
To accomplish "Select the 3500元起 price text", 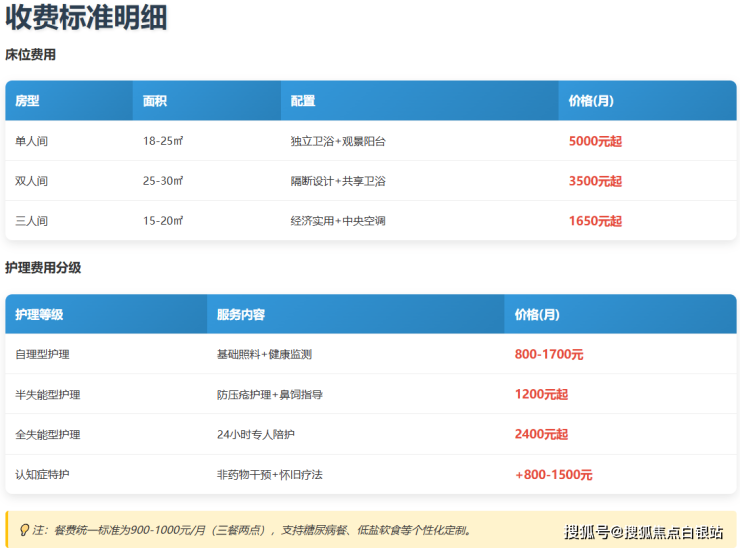I will [595, 181].
